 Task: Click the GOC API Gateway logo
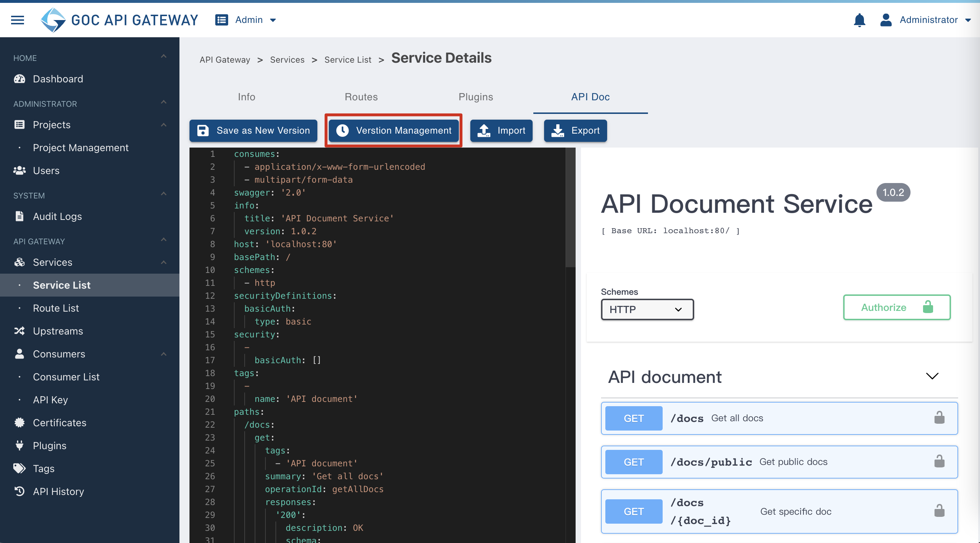[x=120, y=20]
